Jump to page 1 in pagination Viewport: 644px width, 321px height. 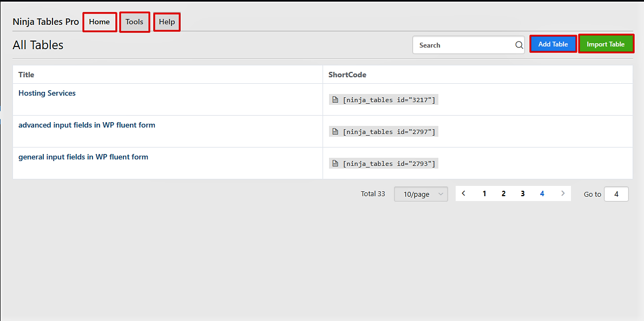pyautogui.click(x=484, y=193)
